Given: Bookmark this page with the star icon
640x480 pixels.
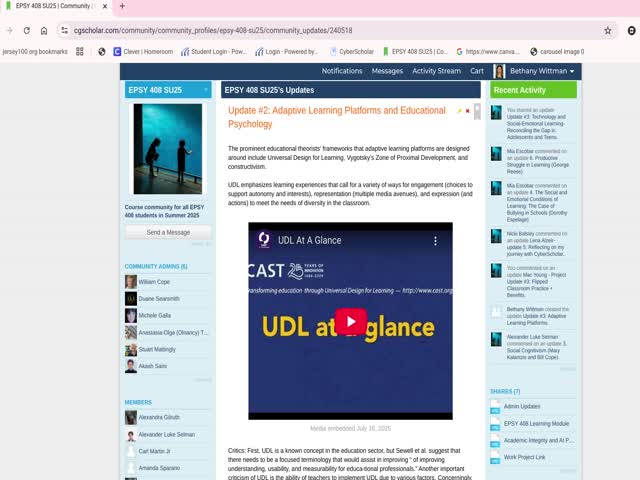Looking at the screenshot, I should click(607, 30).
